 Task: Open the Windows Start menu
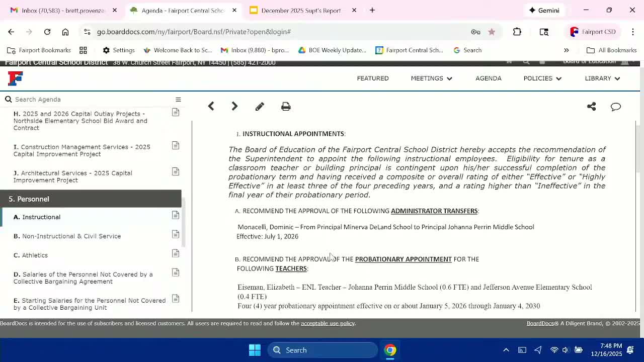click(x=255, y=350)
